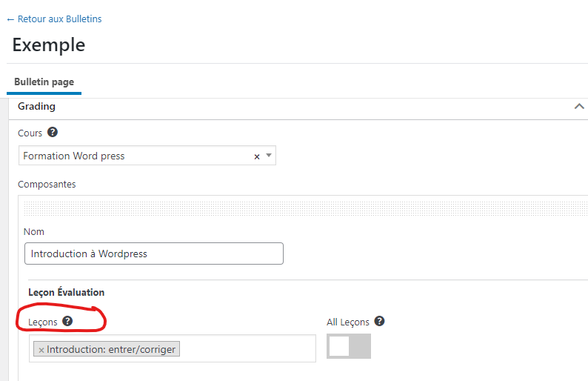Screen dimensions: 588x381
Task: Go back via Retour aux Bulletins link
Action: (x=54, y=19)
